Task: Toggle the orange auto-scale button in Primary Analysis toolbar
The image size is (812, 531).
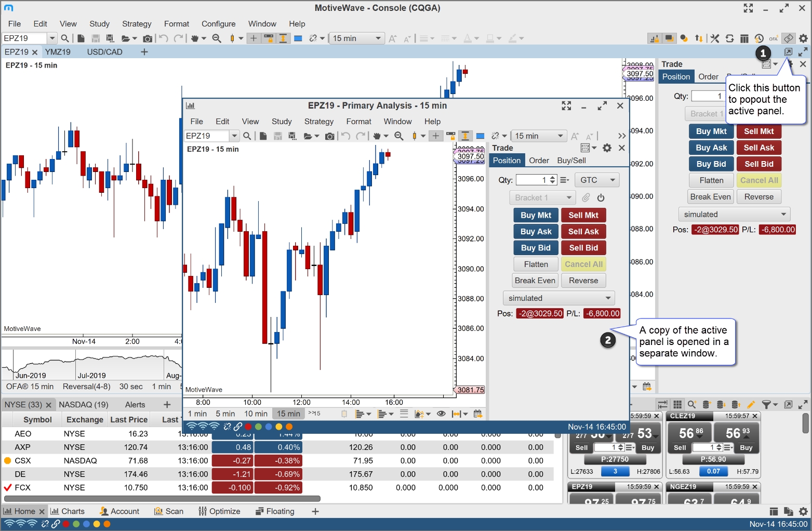Action: coord(465,136)
